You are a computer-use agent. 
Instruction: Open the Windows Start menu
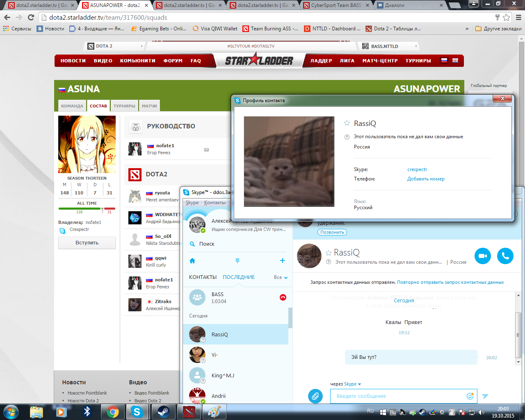pos(11,412)
